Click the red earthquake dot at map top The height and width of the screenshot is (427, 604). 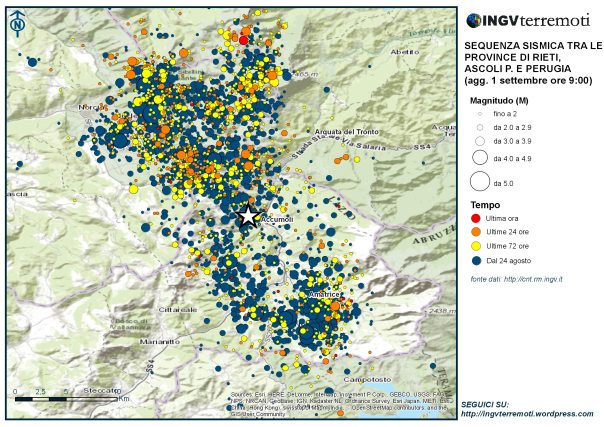(243, 39)
